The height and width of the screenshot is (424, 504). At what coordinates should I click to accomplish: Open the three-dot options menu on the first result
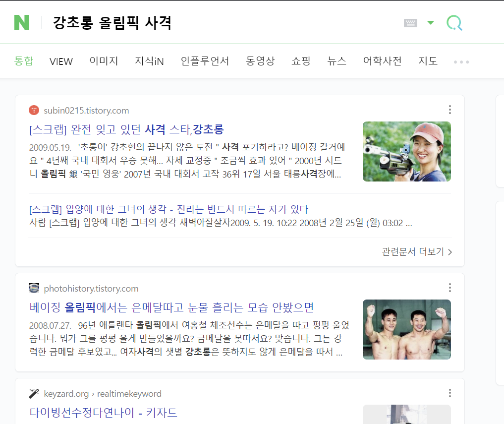449,110
